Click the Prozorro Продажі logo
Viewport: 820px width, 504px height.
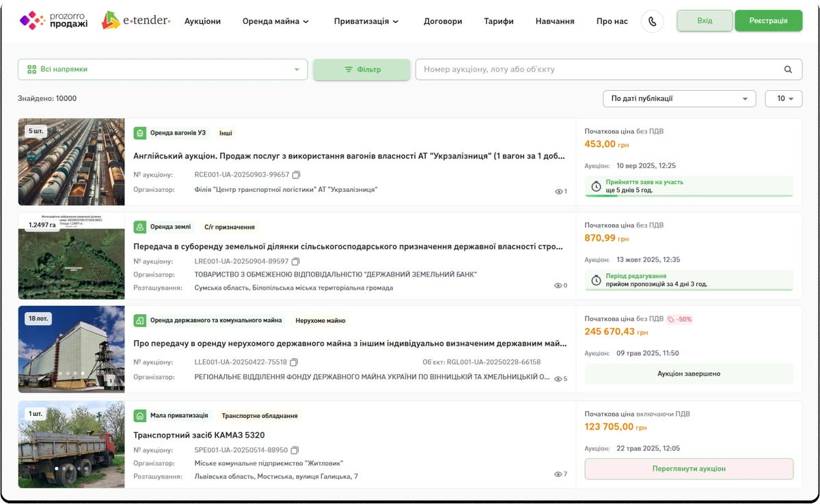click(54, 20)
